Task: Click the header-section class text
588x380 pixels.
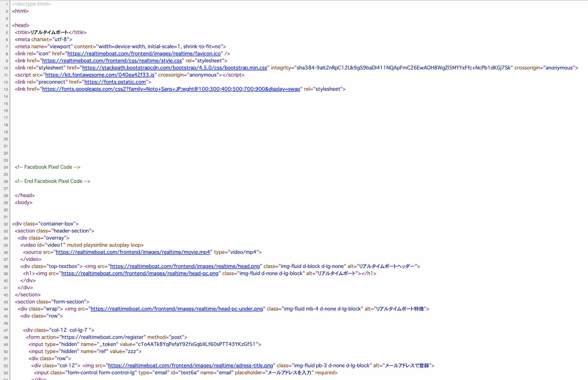Action: point(71,231)
